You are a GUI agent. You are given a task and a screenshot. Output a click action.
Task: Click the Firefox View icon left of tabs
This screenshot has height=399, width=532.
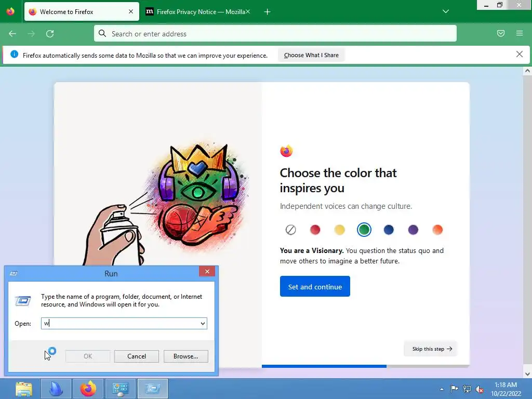[x=10, y=11]
